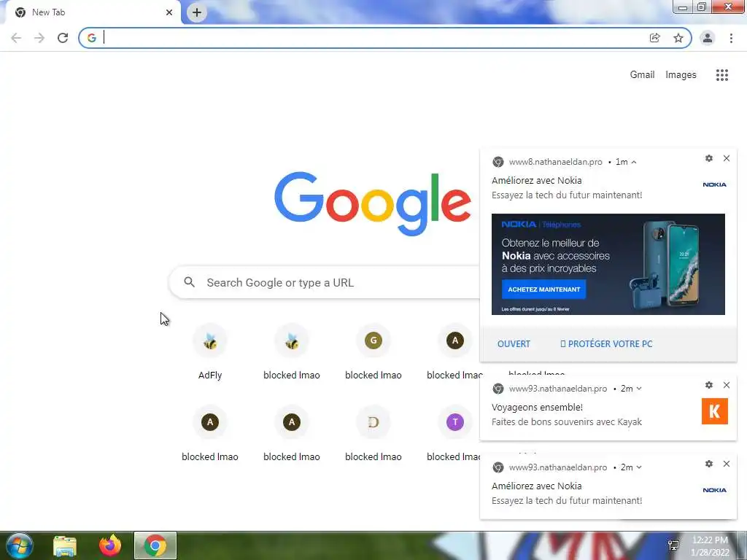Screen dimensions: 747x560
Task: Dismiss the bottom Nokia notification
Action: [727, 464]
